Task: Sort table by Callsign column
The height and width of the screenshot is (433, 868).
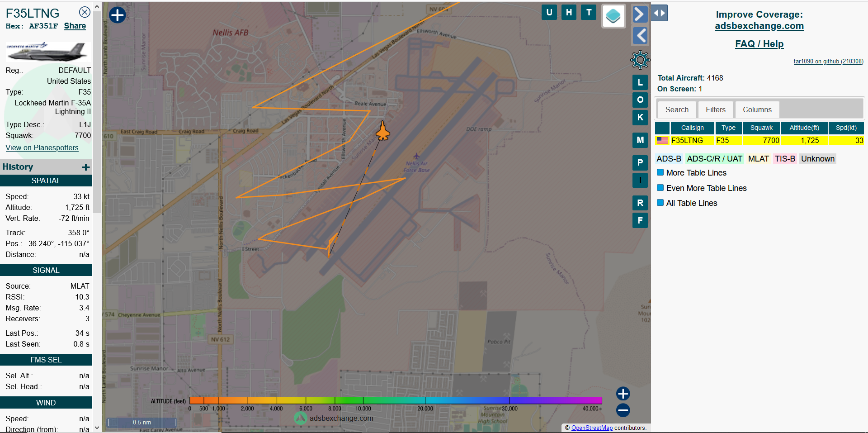Action: tap(692, 128)
